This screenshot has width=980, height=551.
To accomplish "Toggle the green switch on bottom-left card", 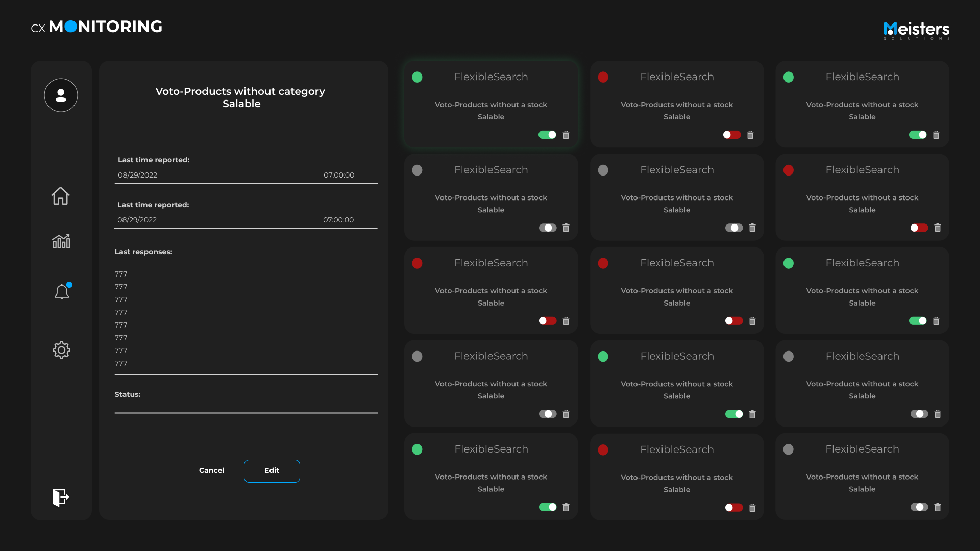I will [x=548, y=507].
